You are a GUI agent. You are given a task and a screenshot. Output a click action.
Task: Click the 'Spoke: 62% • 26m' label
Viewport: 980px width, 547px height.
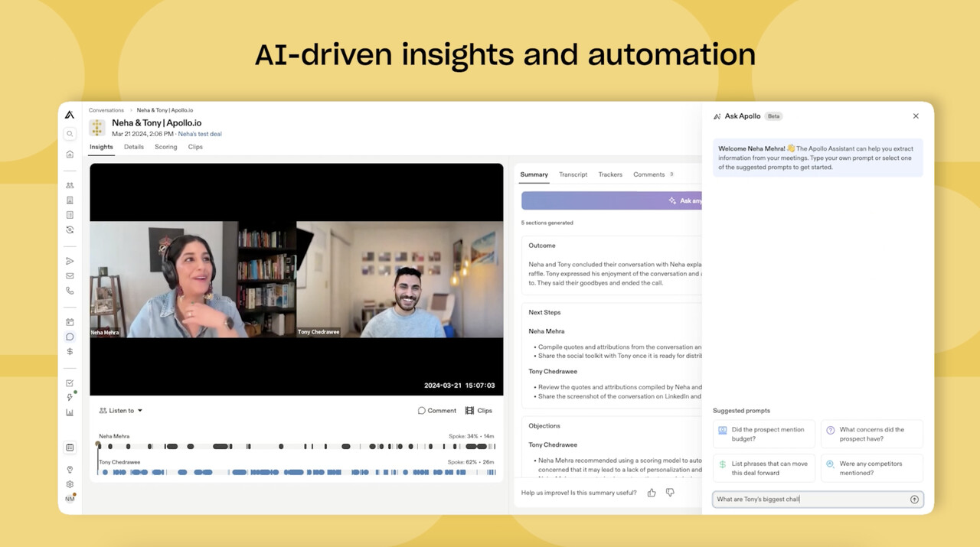click(472, 462)
